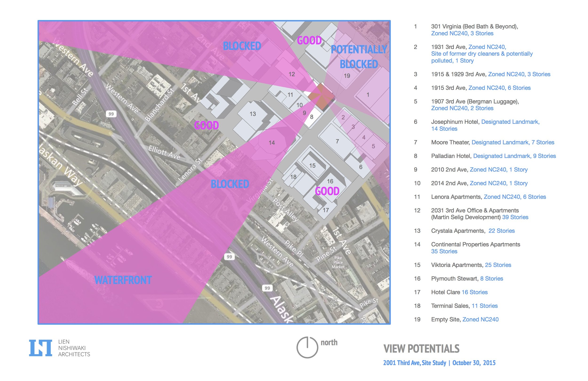Click legend entry 'Hotel Clare'
The height and width of the screenshot is (381, 588).
coord(445,292)
